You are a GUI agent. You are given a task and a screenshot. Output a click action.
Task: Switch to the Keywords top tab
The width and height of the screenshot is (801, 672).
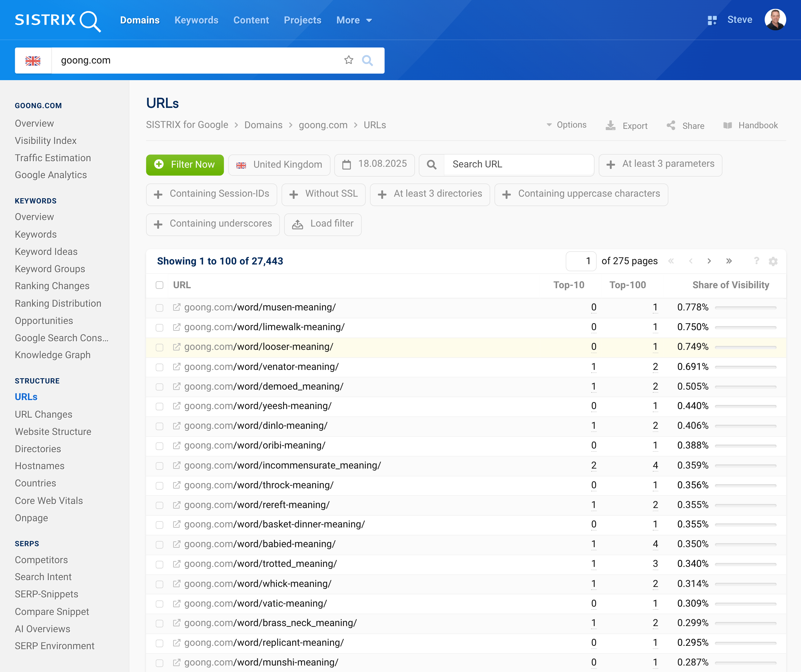pyautogui.click(x=196, y=20)
